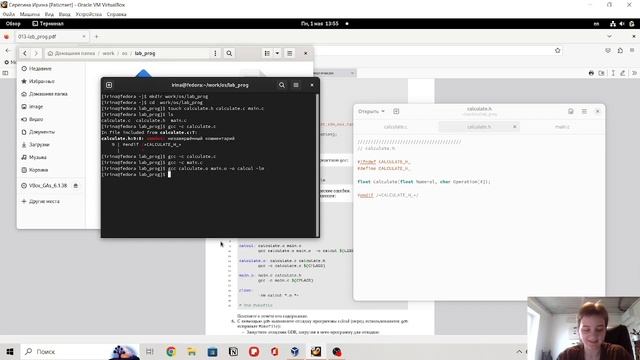The height and width of the screenshot is (360, 640).
Task: Open the VirtualBox Input (Ввод) menu
Action: coord(64,14)
